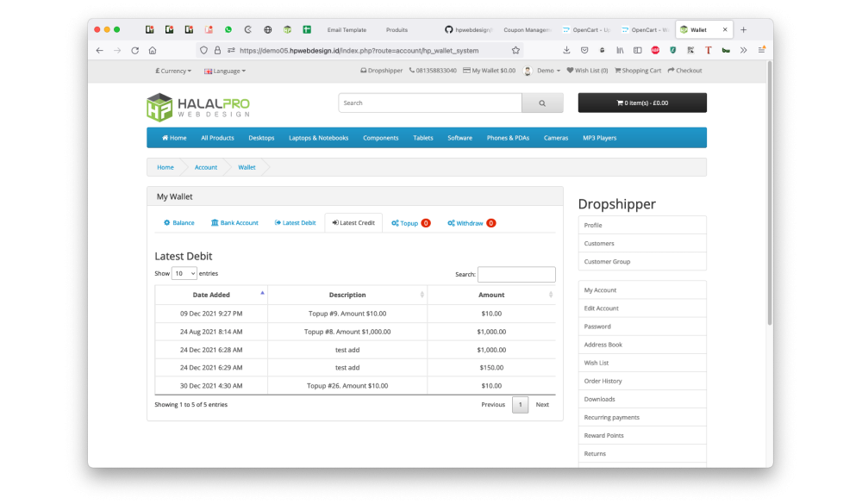This screenshot has width=862, height=504.
Task: Click the search magnifier button
Action: click(x=542, y=103)
